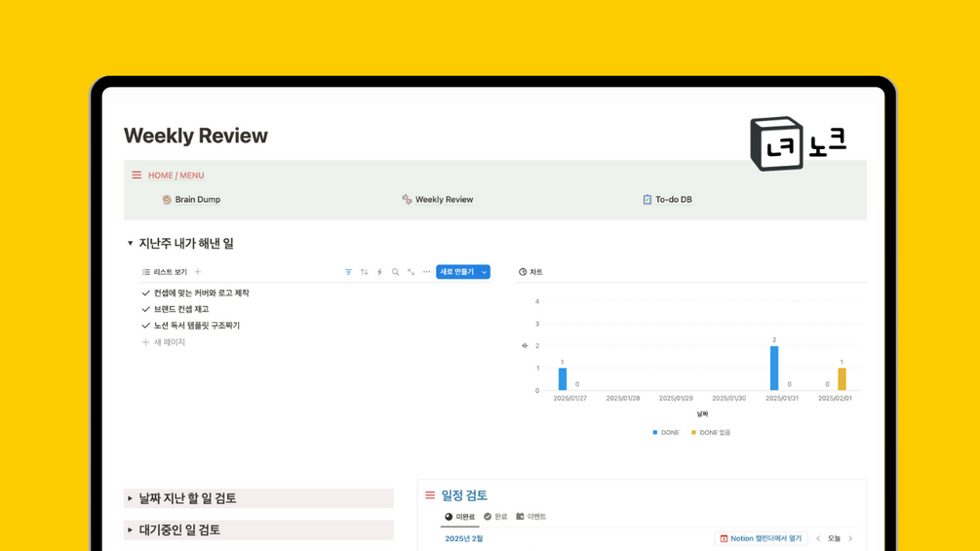Click the yellow bar for 2025/02/01
The image size is (980, 551).
842,379
